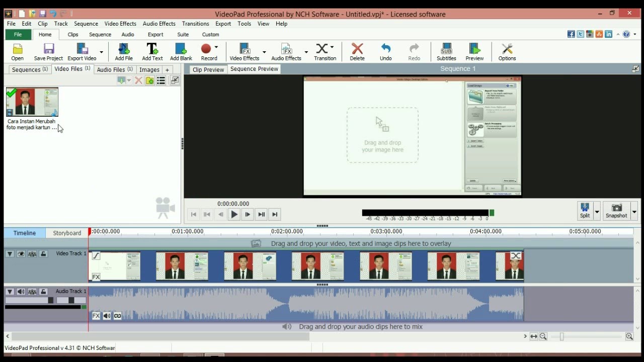Image resolution: width=644 pixels, height=362 pixels.
Task: Switch media bin to list view
Action: [x=161, y=80]
